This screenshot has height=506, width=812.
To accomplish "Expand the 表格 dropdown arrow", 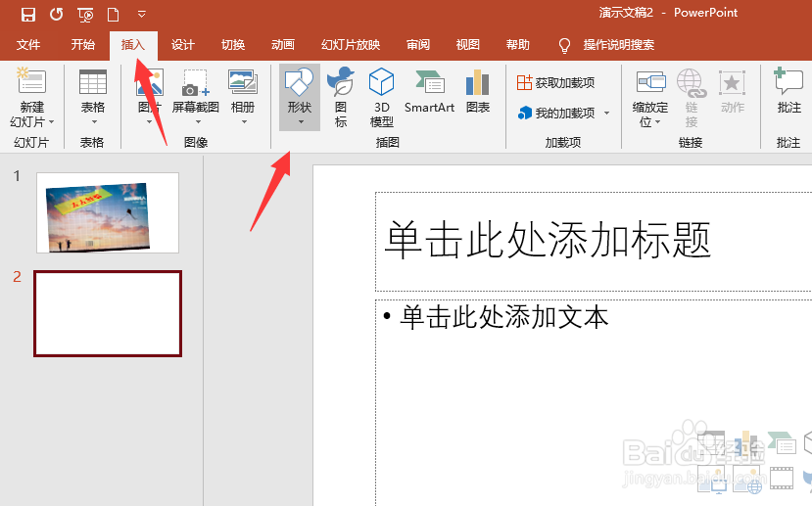I will point(94,122).
